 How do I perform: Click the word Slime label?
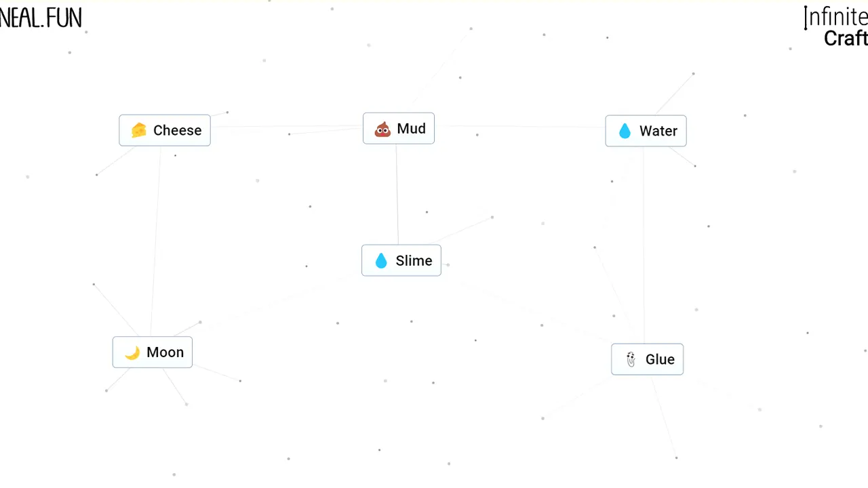click(414, 261)
